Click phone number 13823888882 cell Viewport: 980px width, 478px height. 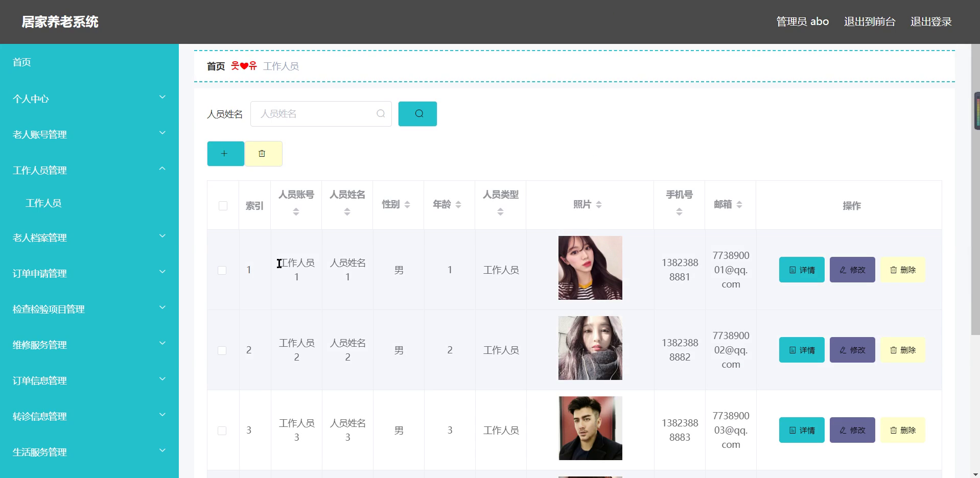click(680, 350)
